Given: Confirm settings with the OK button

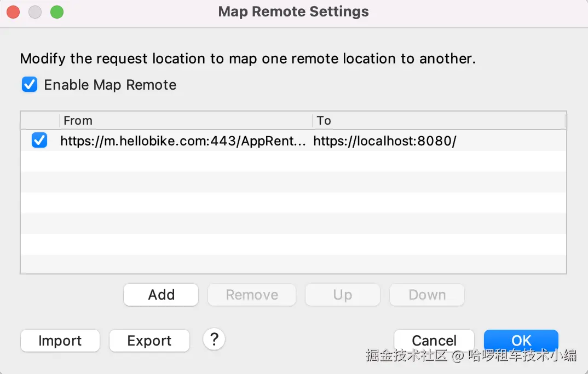Looking at the screenshot, I should [x=521, y=340].
